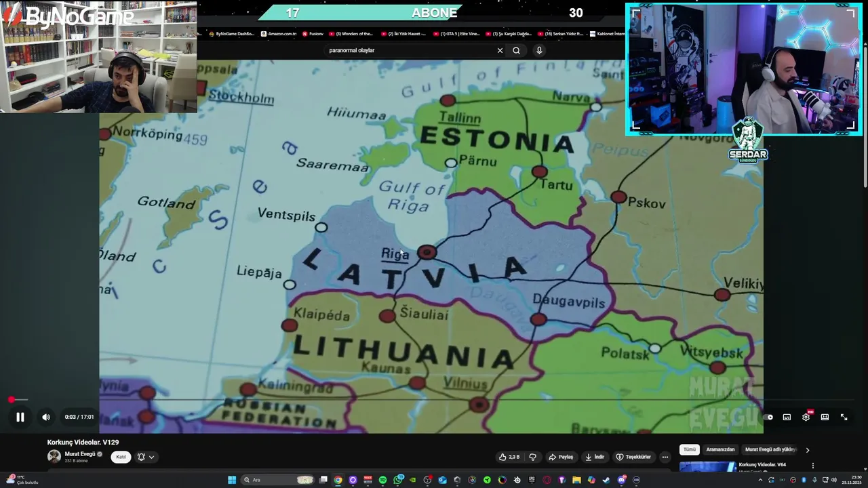Open the 'Wonders of the...' bookmark
The height and width of the screenshot is (488, 868).
tap(351, 34)
